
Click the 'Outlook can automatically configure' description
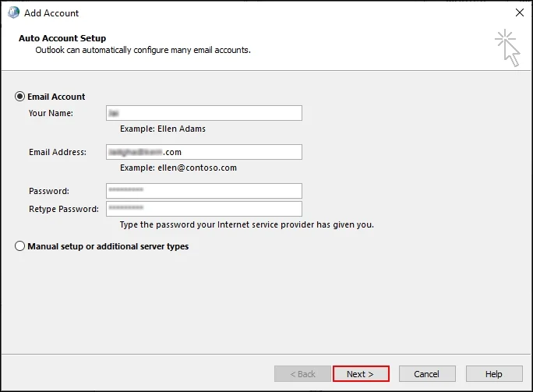143,50
